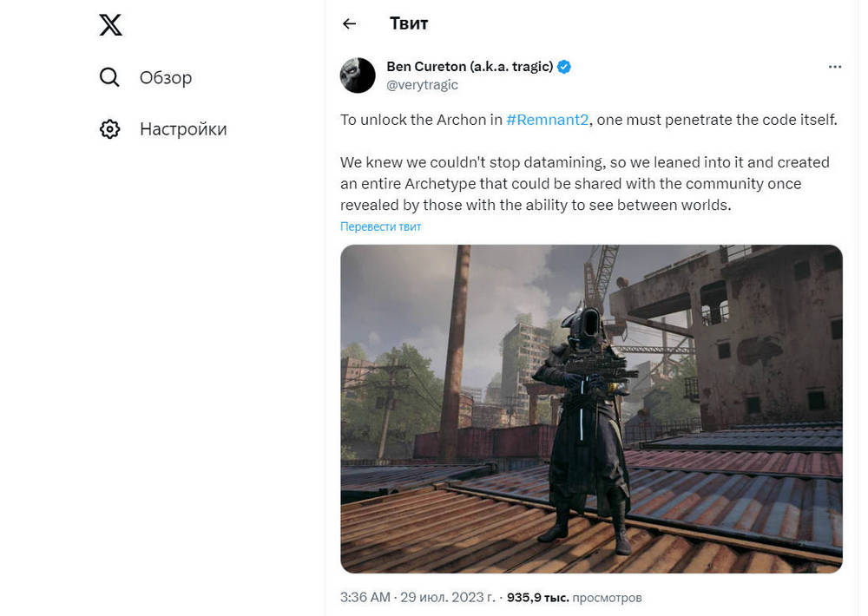Select the Обзор menu label
Viewport: 868px width, 616px height.
pyautogui.click(x=166, y=77)
